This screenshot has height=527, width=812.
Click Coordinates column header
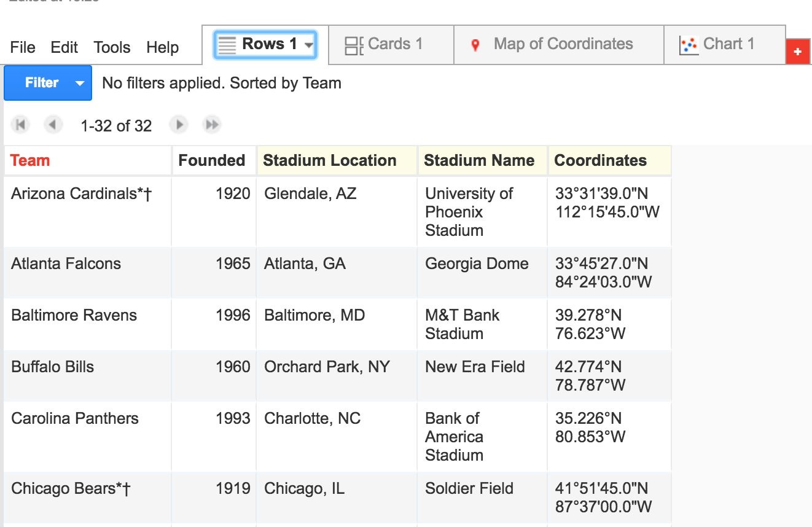609,160
